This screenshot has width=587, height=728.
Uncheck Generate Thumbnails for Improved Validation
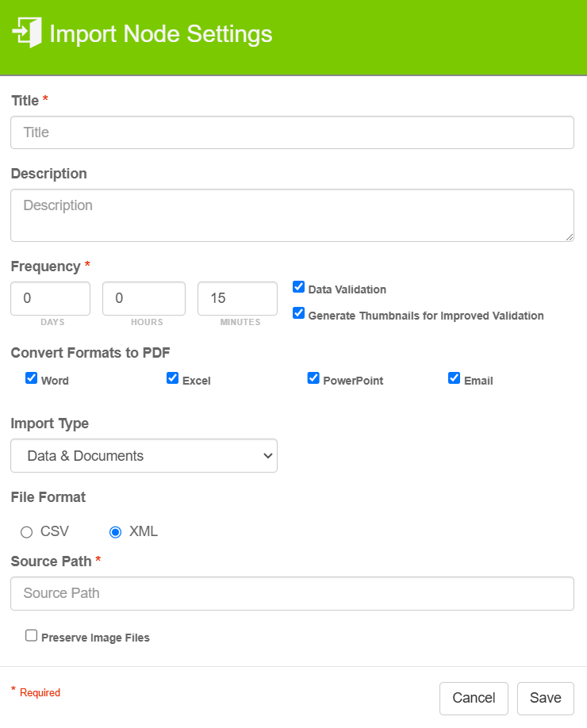pos(297,313)
